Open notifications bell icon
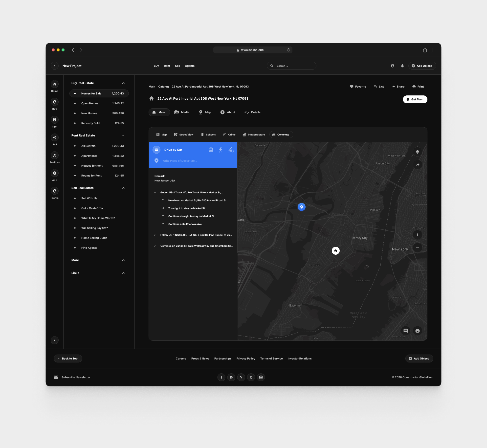 [x=402, y=66]
